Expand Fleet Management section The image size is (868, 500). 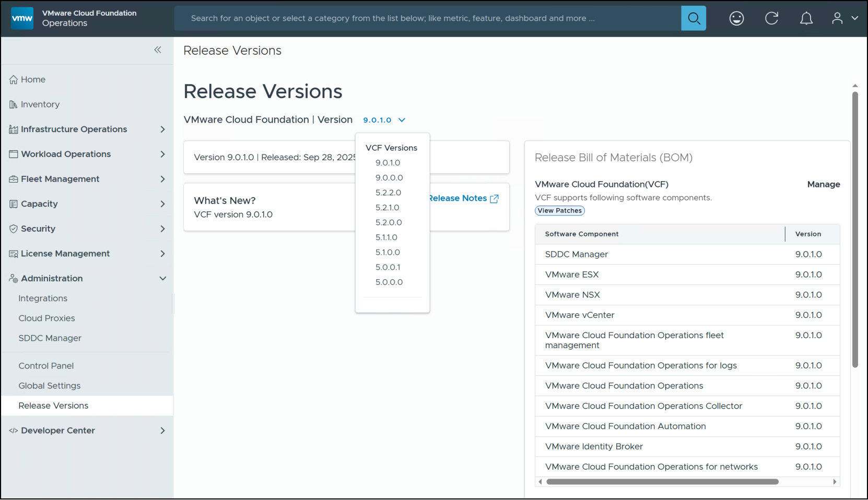[x=87, y=179]
